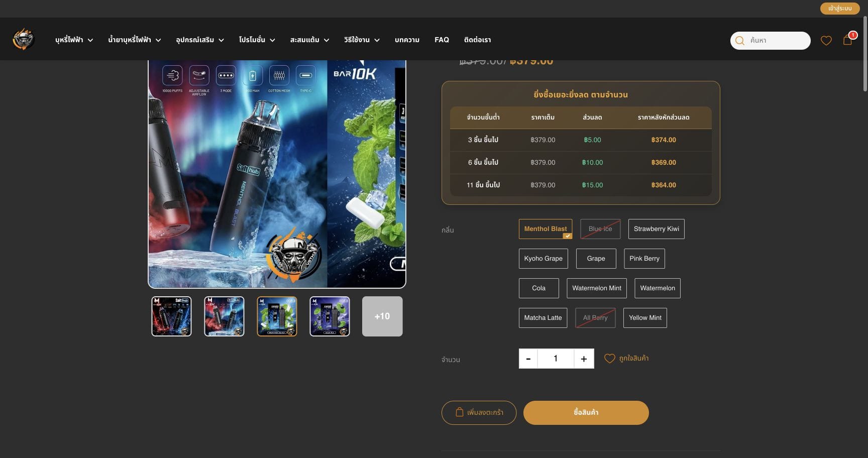The height and width of the screenshot is (458, 868).
Task: Select the Pink Berry flavor
Action: 644,259
